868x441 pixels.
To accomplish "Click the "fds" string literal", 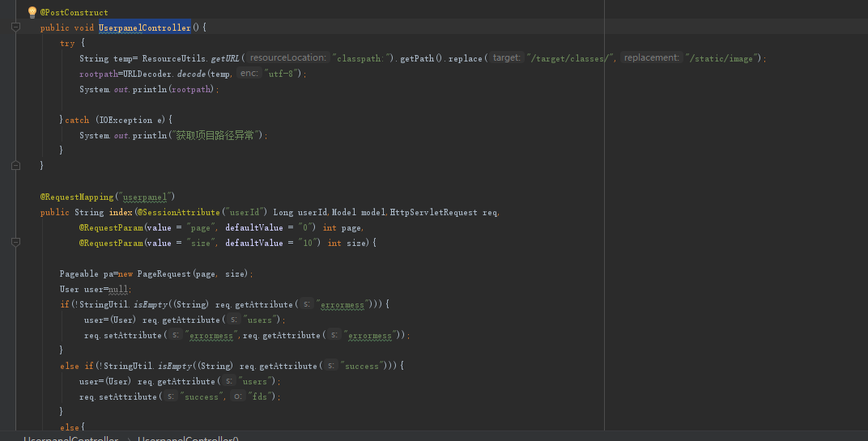I will [260, 396].
